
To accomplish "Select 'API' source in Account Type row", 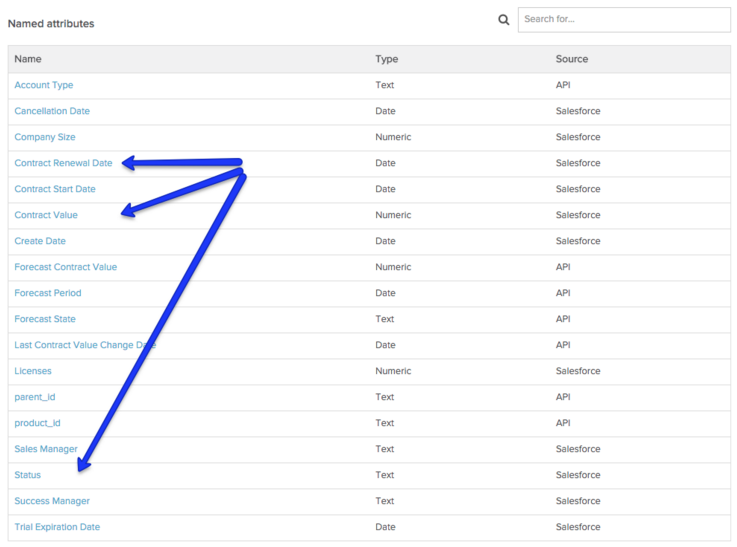I will (563, 85).
